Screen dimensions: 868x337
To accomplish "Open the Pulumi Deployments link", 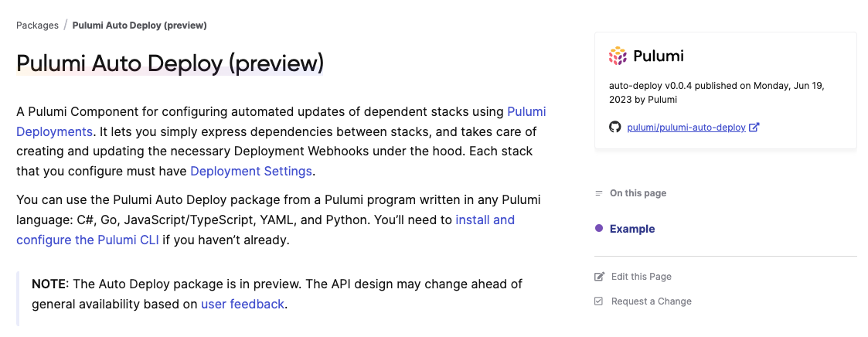I will point(281,122).
